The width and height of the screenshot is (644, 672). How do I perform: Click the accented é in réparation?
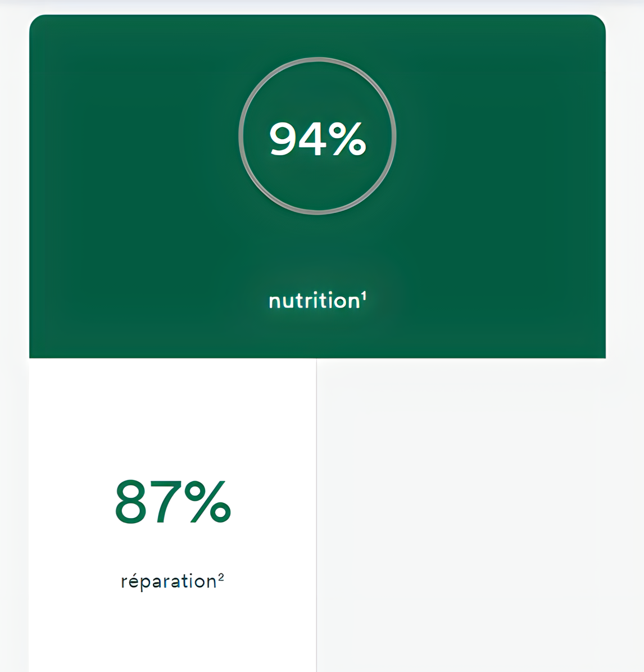pyautogui.click(x=134, y=580)
